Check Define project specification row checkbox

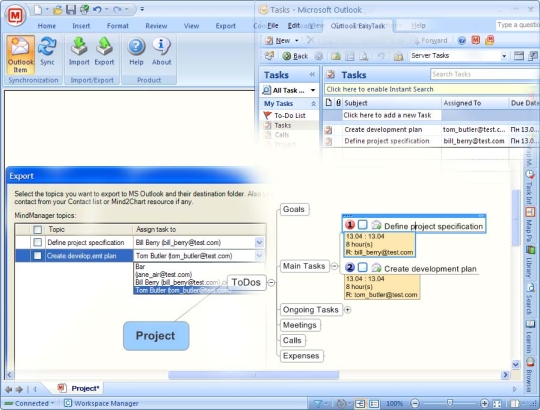pos(38,242)
